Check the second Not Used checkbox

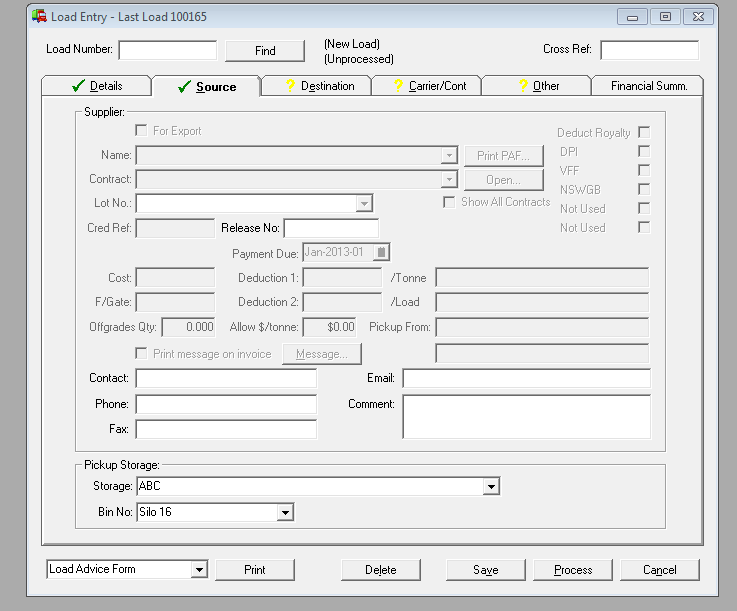click(x=644, y=227)
